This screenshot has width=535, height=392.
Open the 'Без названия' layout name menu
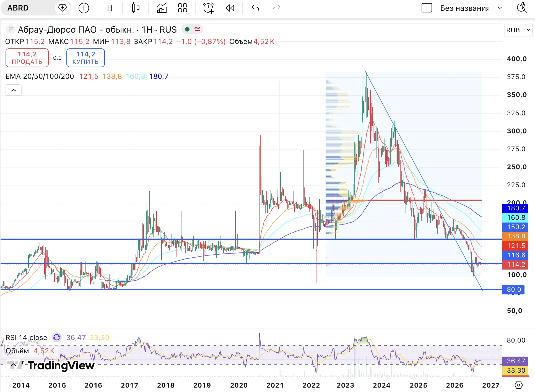click(465, 8)
